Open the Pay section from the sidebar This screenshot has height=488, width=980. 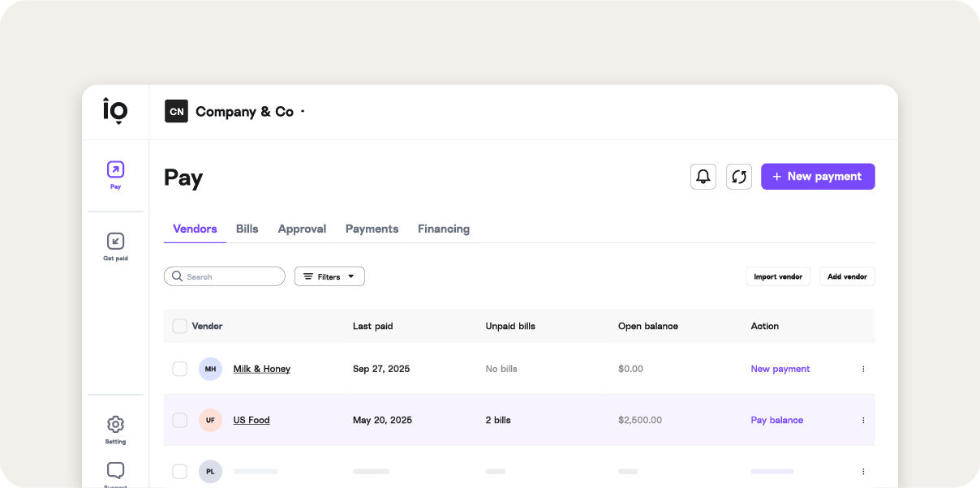click(x=115, y=173)
